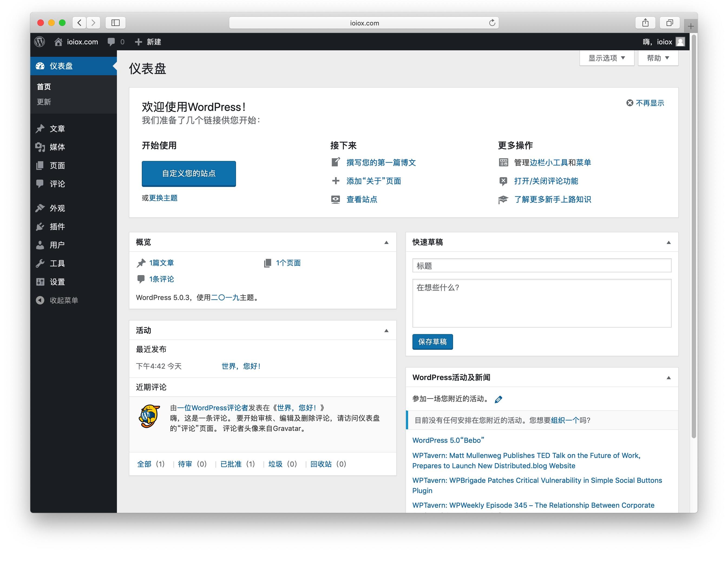728x561 pixels.
Task: Click the Safari share icon
Action: [x=645, y=23]
